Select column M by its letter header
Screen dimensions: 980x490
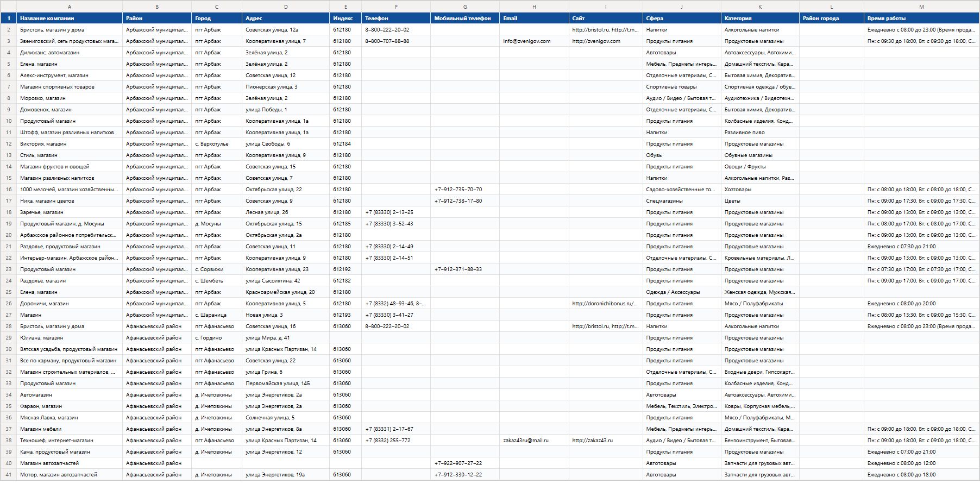(x=921, y=7)
